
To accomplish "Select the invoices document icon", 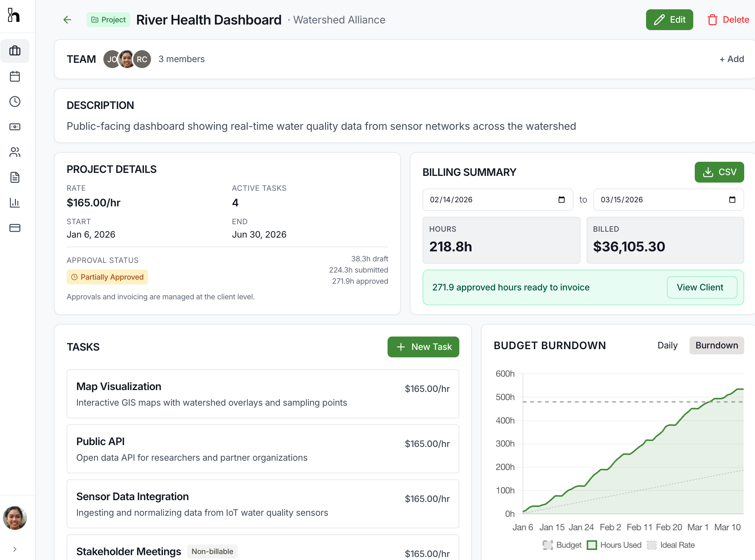I will pyautogui.click(x=15, y=177).
